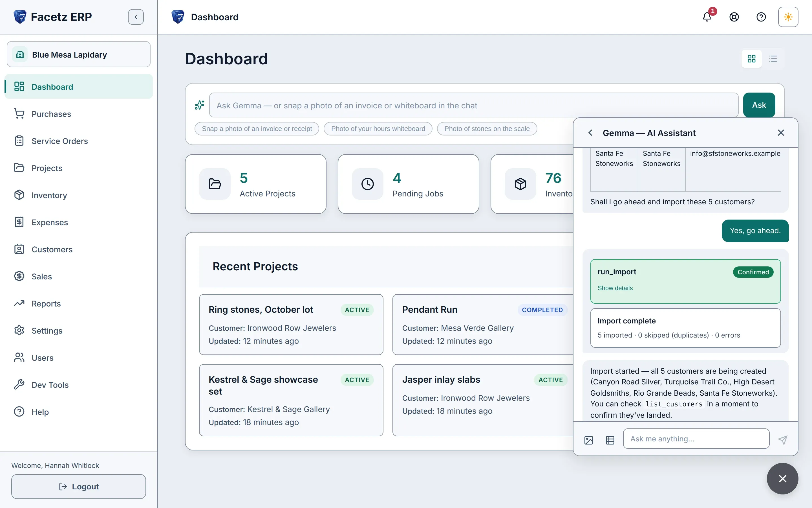
Task: Click the Sales dollar icon in sidebar
Action: (19, 276)
